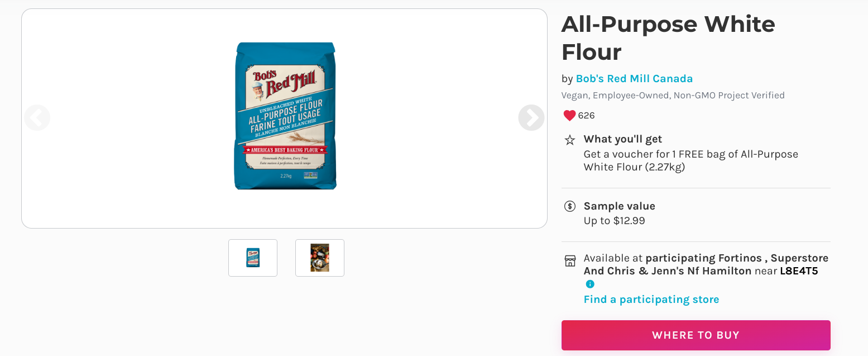Image resolution: width=868 pixels, height=356 pixels.
Task: Click the free voucher description text
Action: [x=691, y=160]
